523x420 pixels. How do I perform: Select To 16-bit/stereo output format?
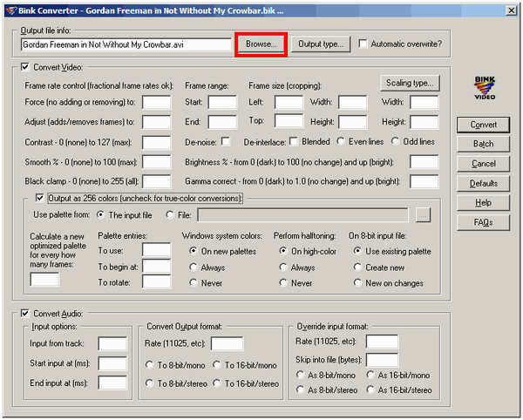217,383
